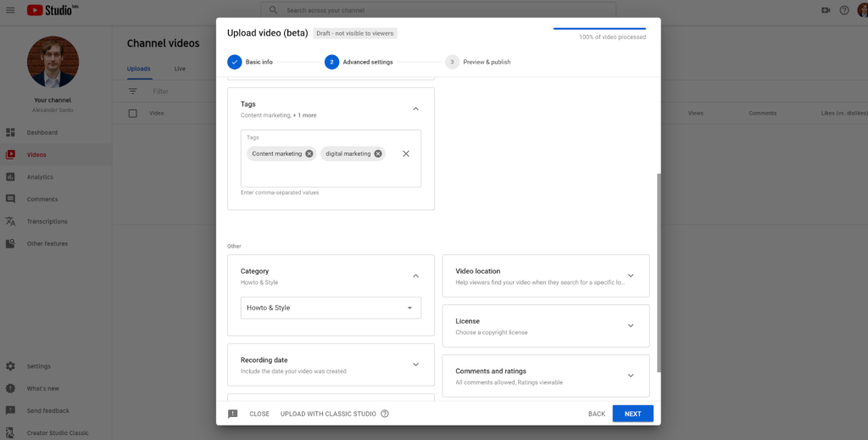This screenshot has width=868, height=440.
Task: Open the Analytics sidebar item
Action: click(40, 177)
